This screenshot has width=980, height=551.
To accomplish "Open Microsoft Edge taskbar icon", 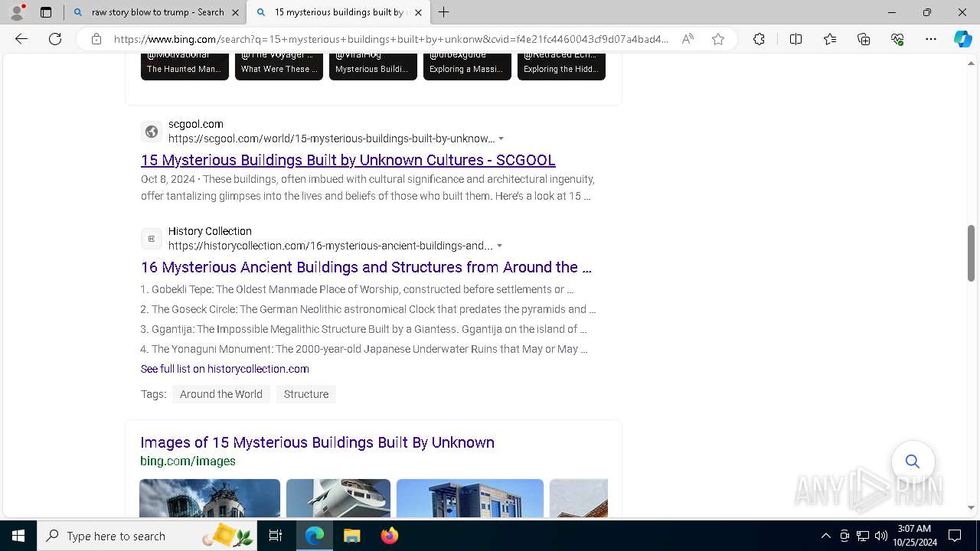I will pos(315,536).
